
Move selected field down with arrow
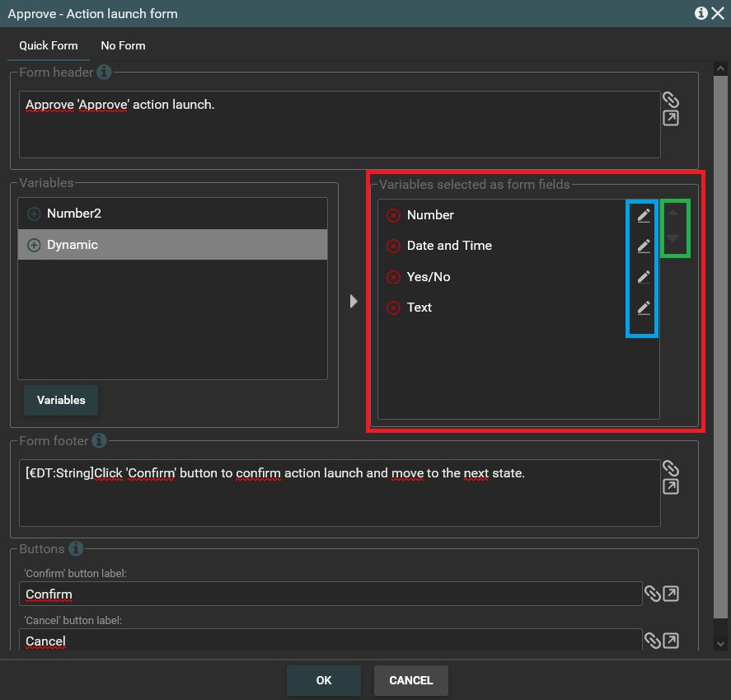[x=673, y=238]
